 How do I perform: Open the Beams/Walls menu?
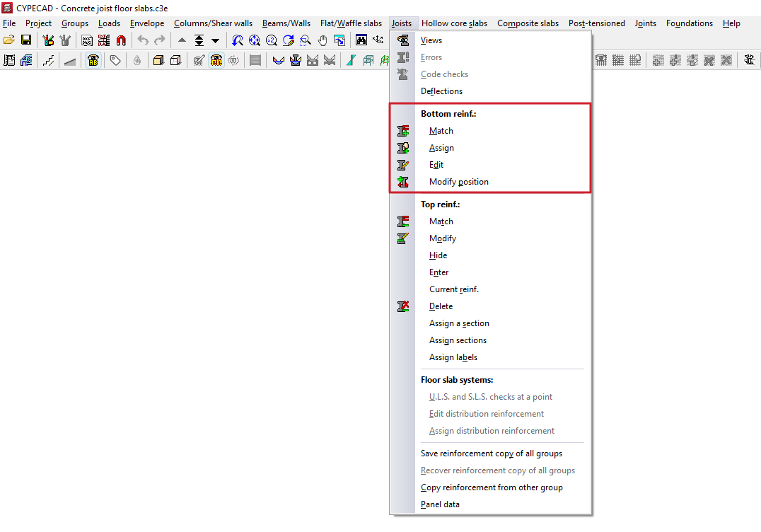[x=286, y=23]
